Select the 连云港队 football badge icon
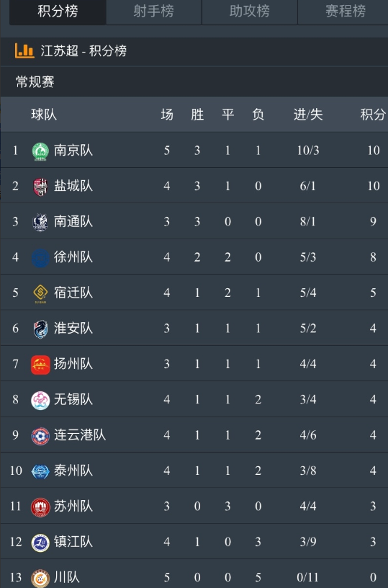This screenshot has width=388, height=588. point(40,436)
